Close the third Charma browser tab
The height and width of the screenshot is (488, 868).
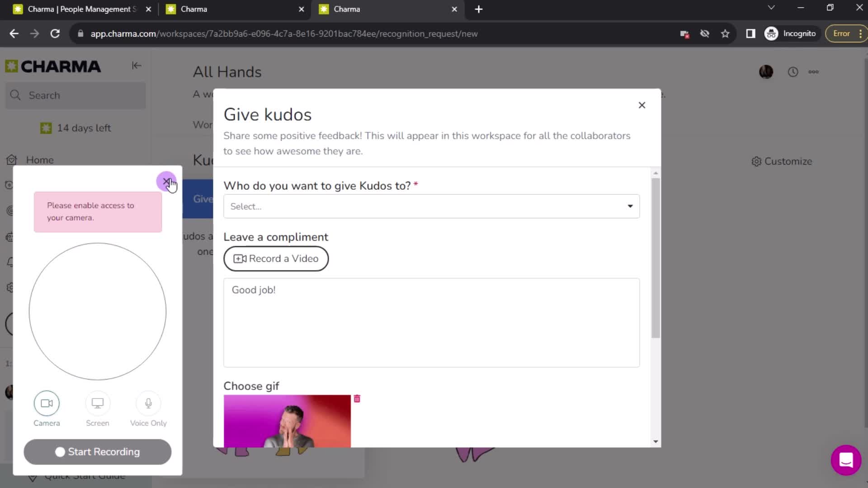tap(454, 9)
